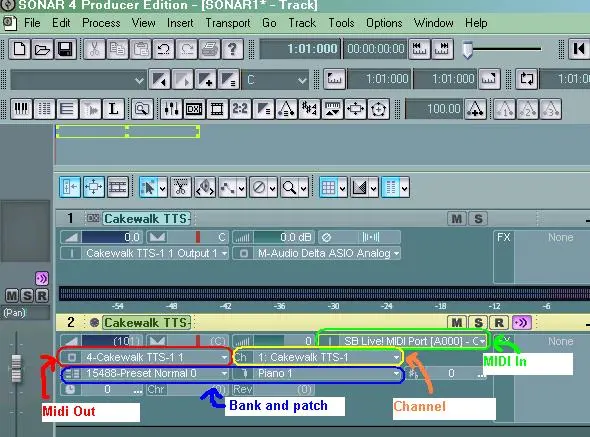Open channel 1: Cakewalk TTS-1 dropdown
The image size is (590, 437).
coord(317,357)
